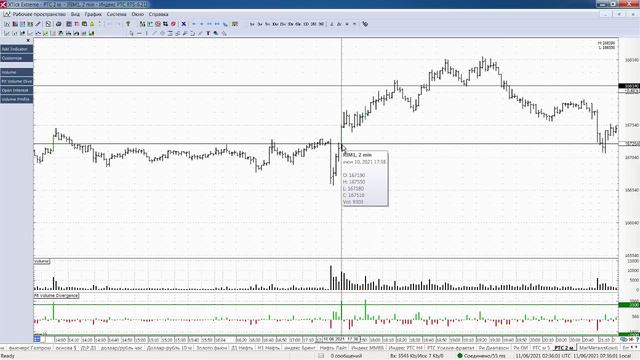Switch to the Золото фьюч tab
640x360 pixels.
point(211,348)
